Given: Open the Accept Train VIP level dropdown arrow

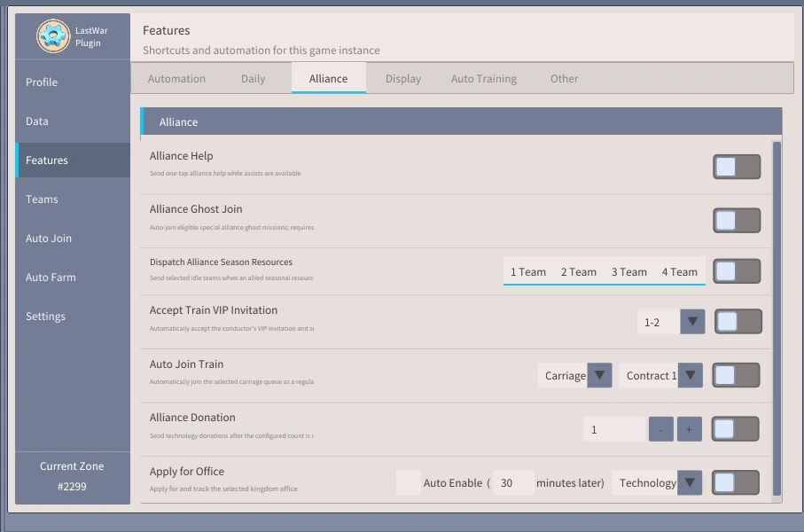Looking at the screenshot, I should (692, 322).
